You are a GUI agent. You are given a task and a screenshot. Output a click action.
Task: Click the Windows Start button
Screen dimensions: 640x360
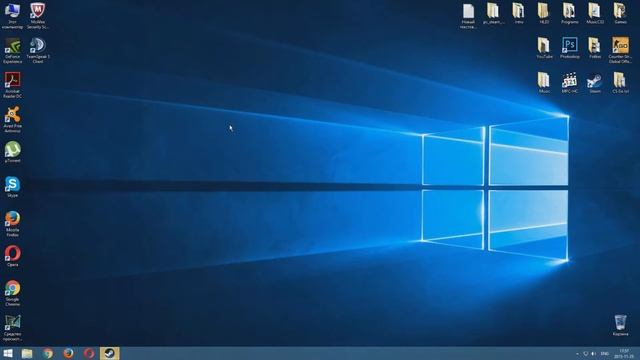8,353
